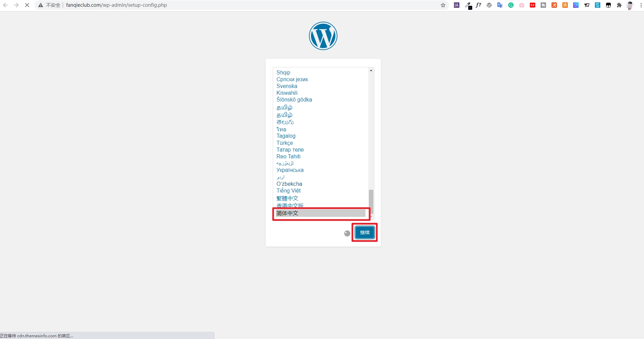This screenshot has height=339, width=644.
Task: Click the gray WordPress extension icon in toolbar
Action: [x=489, y=5]
